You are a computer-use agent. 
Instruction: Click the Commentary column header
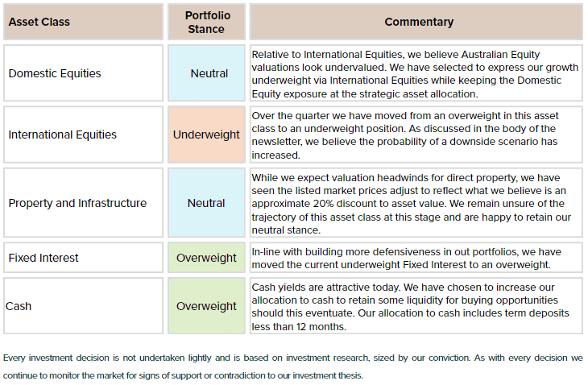tap(416, 22)
